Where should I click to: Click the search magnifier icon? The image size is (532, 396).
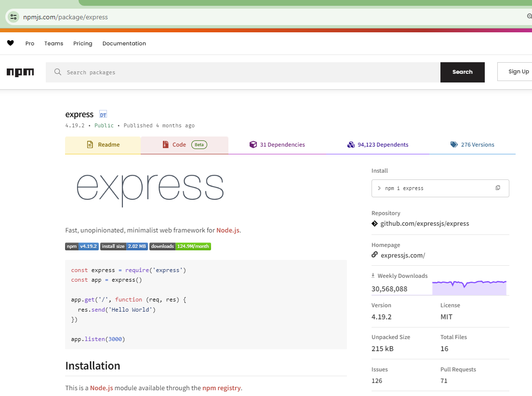(x=58, y=72)
